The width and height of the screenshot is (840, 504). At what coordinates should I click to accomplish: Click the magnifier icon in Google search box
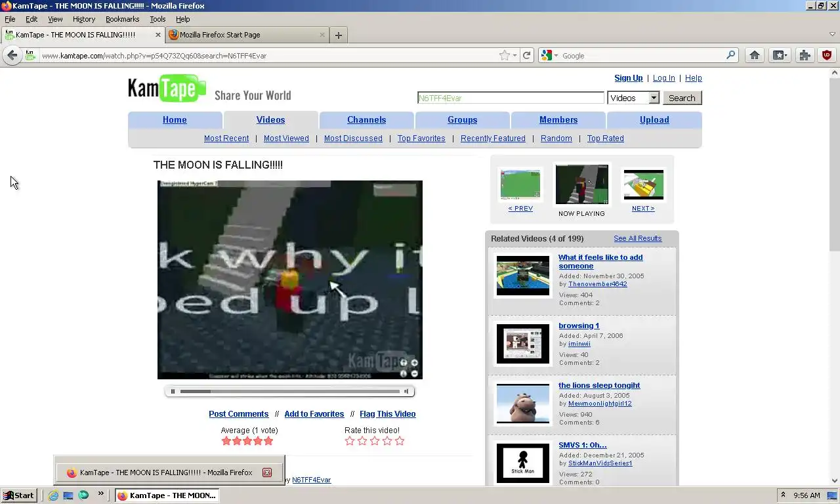coord(730,56)
